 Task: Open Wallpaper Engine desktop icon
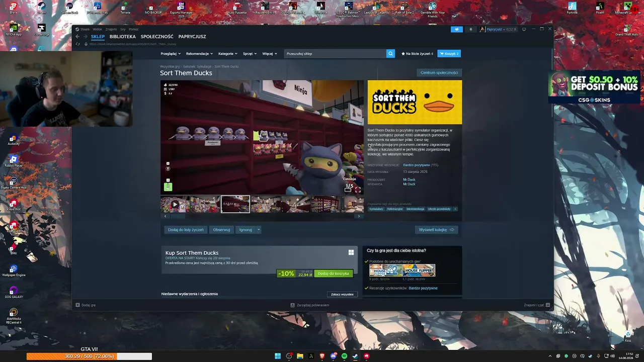(x=14, y=271)
